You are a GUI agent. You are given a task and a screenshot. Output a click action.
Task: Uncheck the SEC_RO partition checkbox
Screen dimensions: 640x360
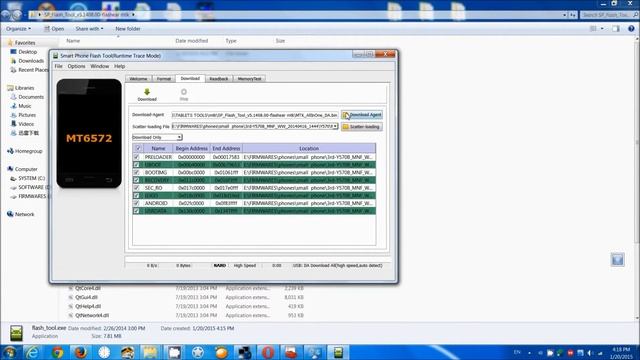[x=136, y=188]
